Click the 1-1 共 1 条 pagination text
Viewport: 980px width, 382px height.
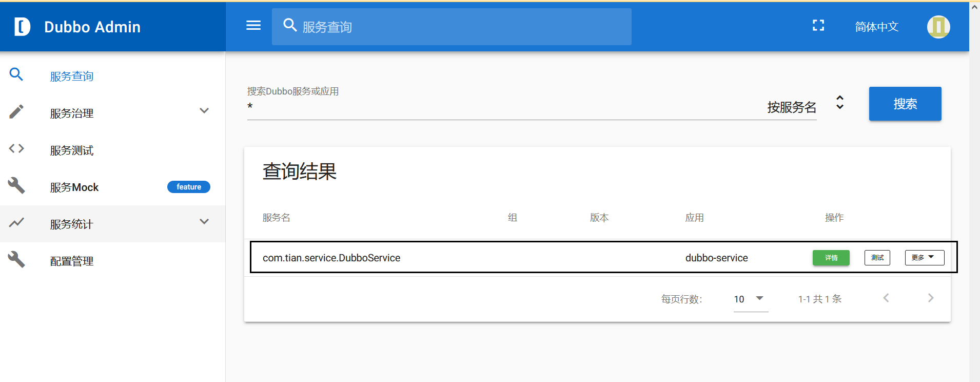820,299
